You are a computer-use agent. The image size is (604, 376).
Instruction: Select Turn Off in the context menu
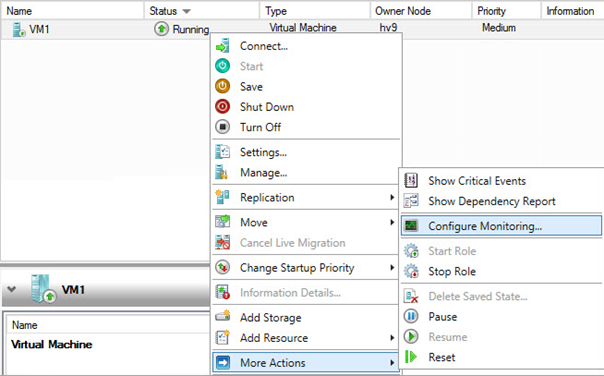coord(260,127)
